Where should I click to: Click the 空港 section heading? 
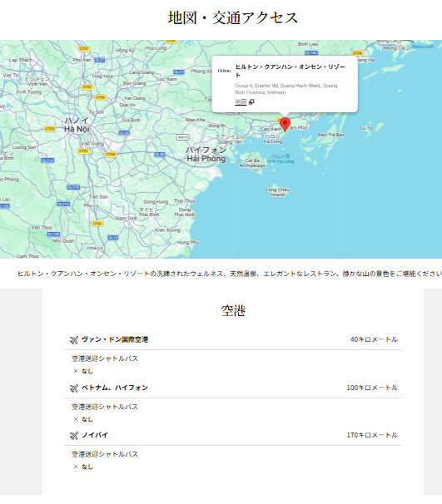tap(233, 310)
